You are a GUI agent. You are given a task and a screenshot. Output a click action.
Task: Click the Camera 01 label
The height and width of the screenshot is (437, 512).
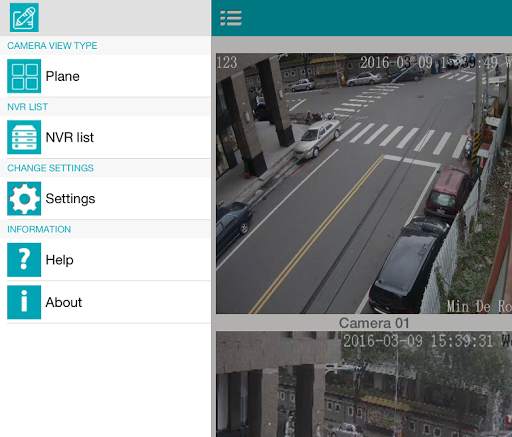tap(374, 323)
